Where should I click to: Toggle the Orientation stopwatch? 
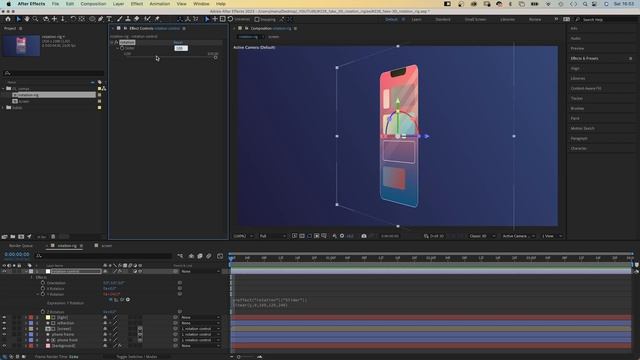43,282
